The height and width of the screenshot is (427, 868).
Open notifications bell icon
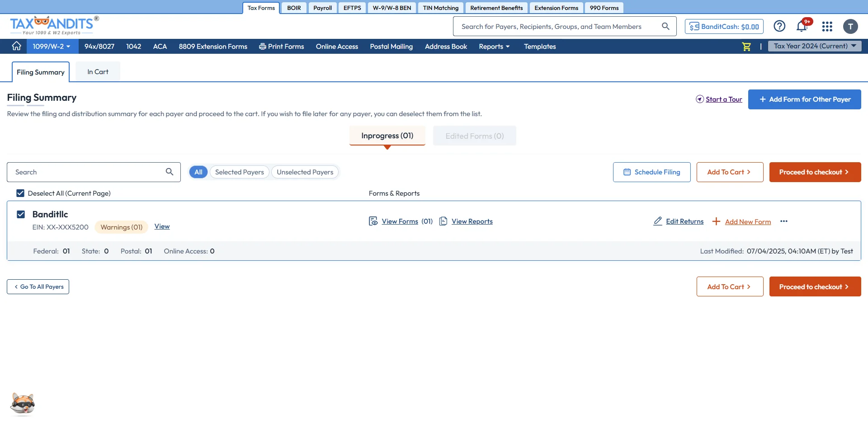point(802,26)
